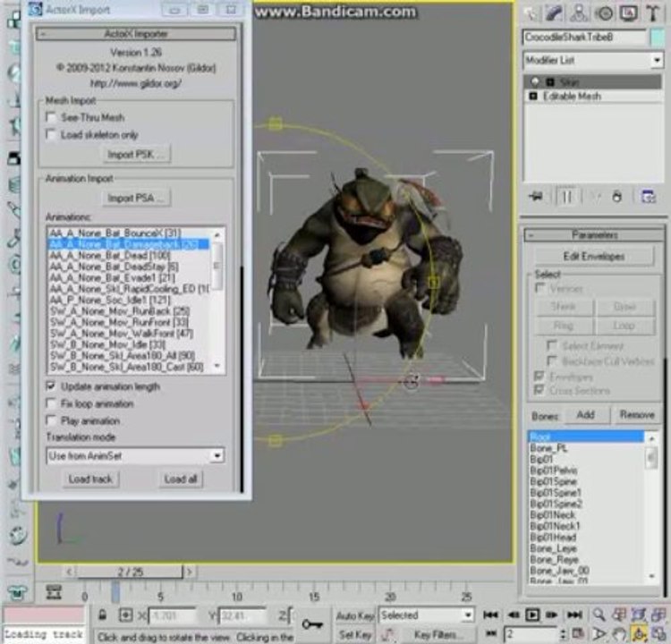Click the large Set Keys key icon
This screenshot has width=671, height=644.
(x=312, y=624)
